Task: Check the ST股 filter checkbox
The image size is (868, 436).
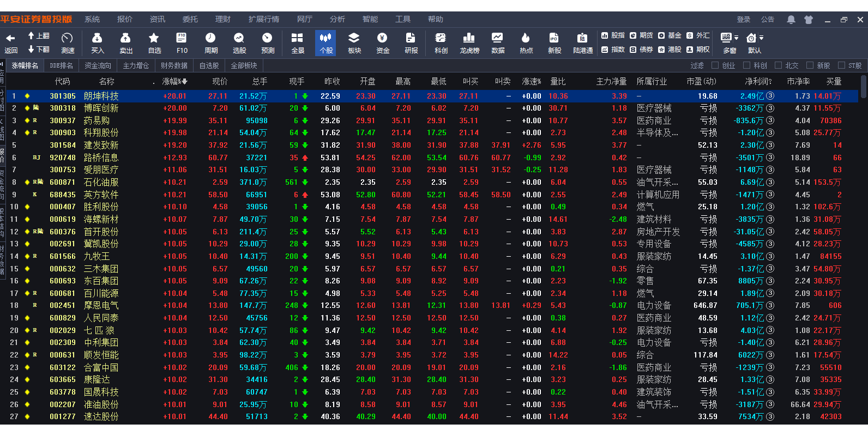Action: click(841, 65)
